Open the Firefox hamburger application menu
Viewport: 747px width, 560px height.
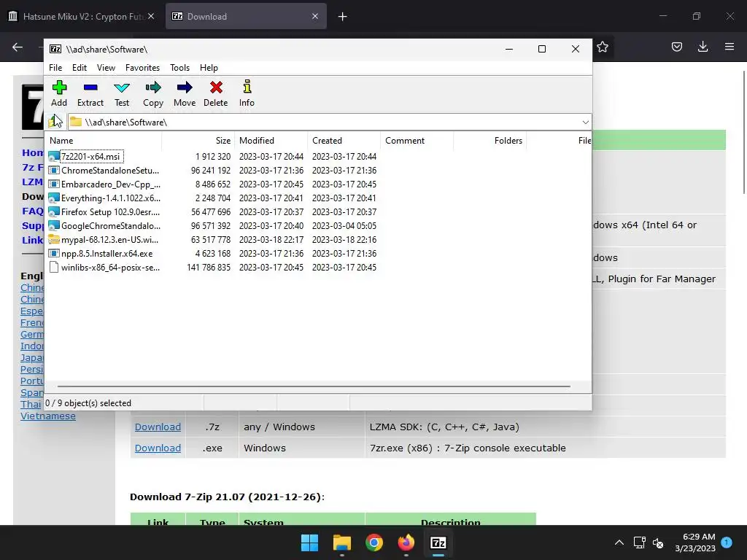(729, 47)
